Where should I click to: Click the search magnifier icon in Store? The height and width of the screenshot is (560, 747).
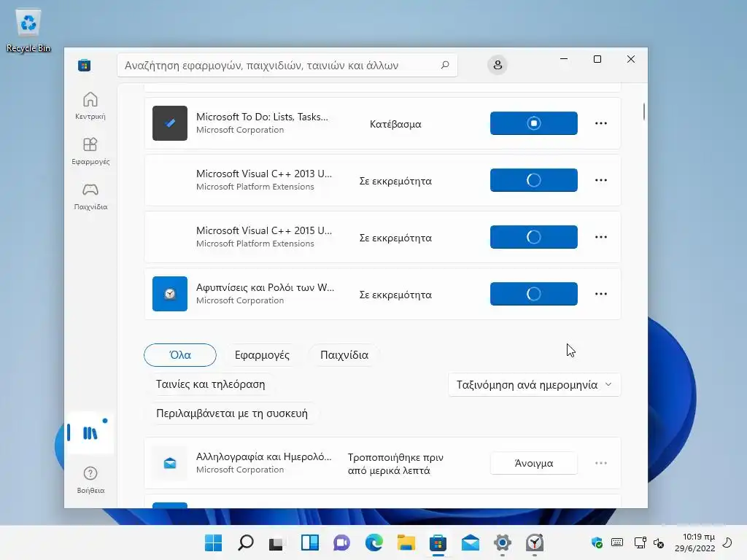445,65
